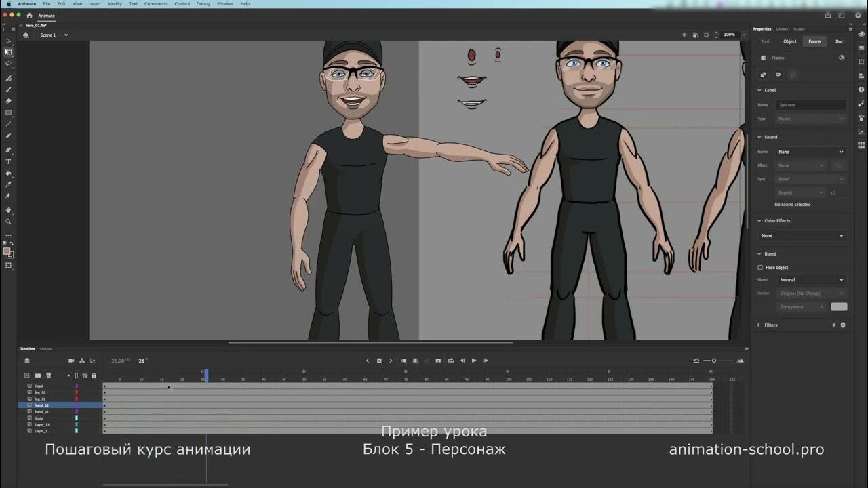
Task: Select the Hand tool
Action: click(8, 210)
